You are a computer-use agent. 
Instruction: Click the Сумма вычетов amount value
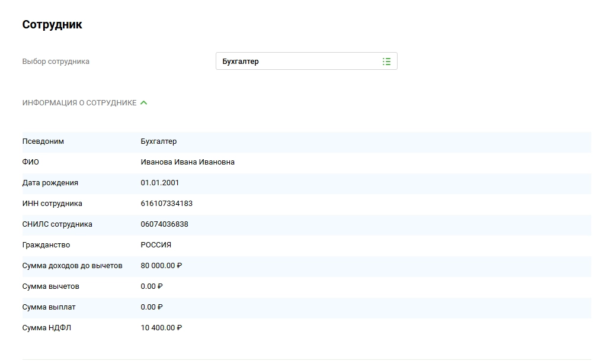coord(152,286)
